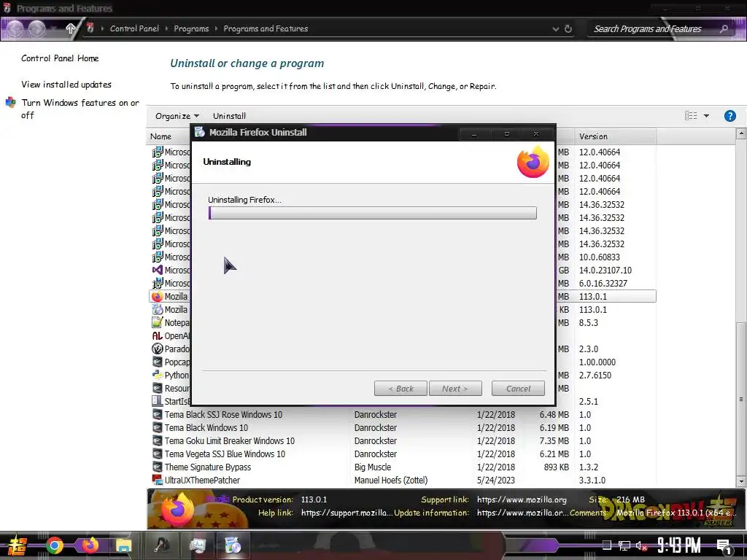
Task: Click the Uninstall toolbar button
Action: pyautogui.click(x=229, y=116)
